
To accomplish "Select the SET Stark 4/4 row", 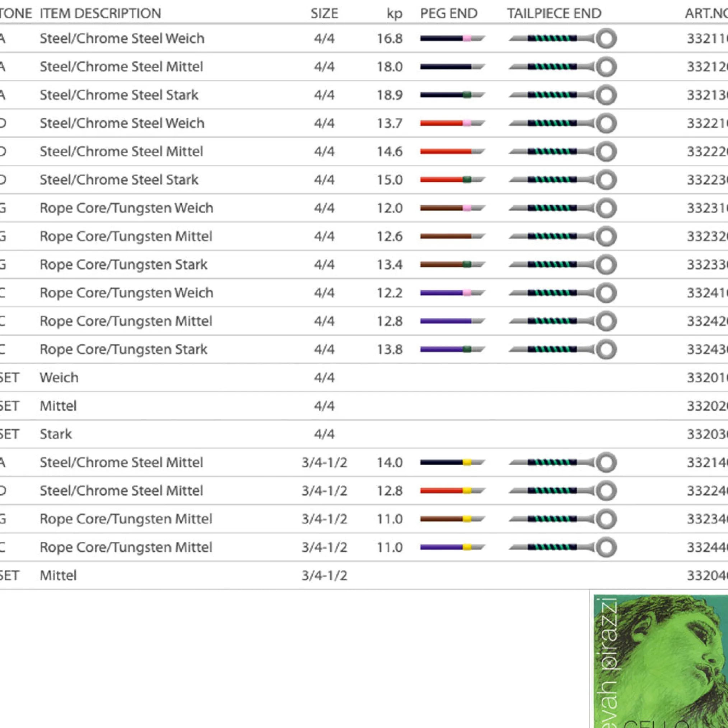I will (56, 434).
